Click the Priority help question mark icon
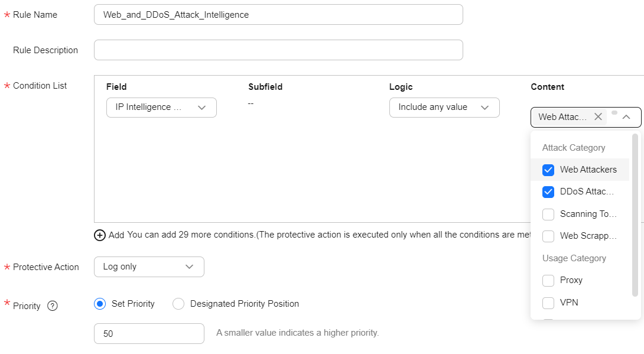 [x=53, y=306]
